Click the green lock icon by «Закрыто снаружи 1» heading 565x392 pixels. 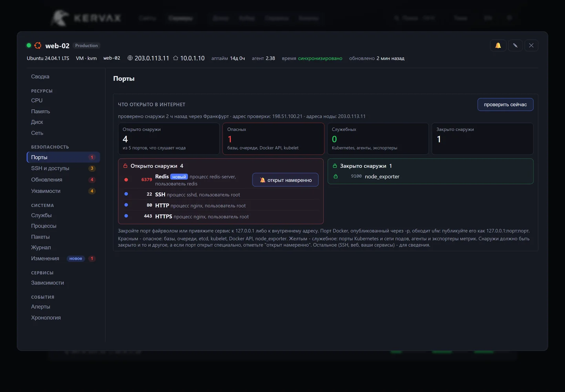coord(335,166)
